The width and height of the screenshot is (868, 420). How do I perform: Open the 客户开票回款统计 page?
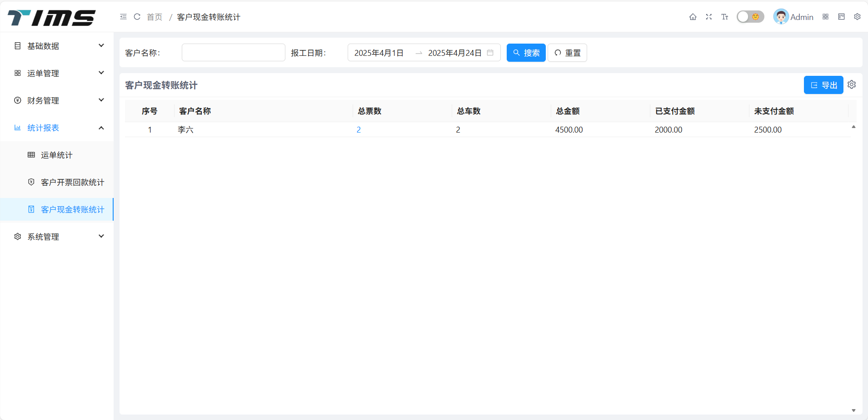tap(72, 182)
